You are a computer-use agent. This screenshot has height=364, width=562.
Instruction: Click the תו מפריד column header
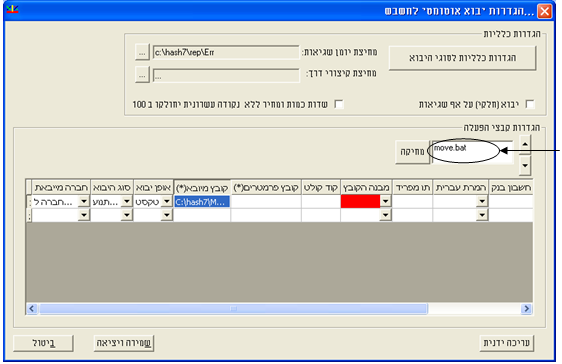(x=413, y=187)
